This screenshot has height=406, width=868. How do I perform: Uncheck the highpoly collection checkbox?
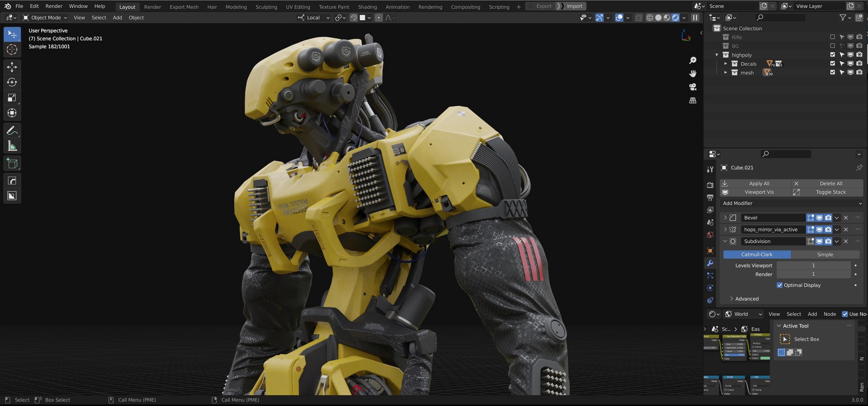(x=832, y=55)
